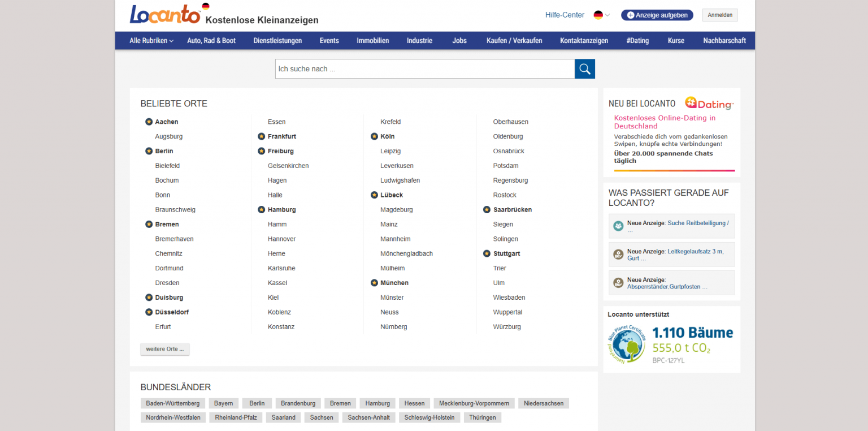Choose the city Wiesbaden
Image resolution: width=868 pixels, height=431 pixels.
coord(509,298)
